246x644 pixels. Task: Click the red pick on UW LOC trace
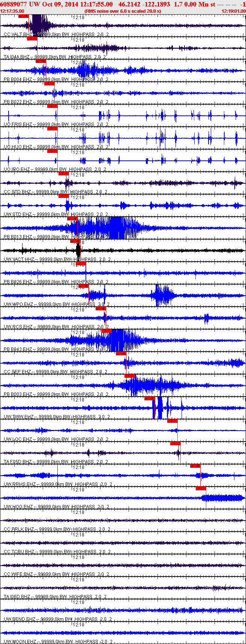click(x=172, y=421)
